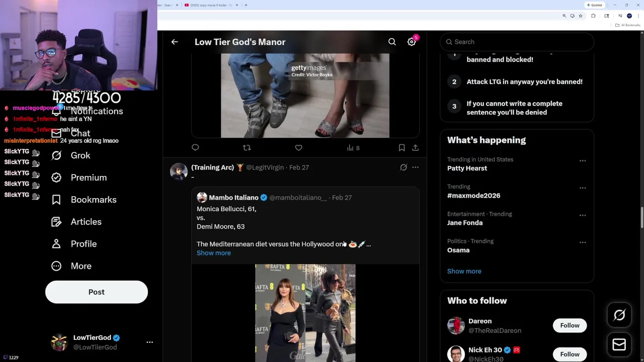Open Patty Hearst trending topic

pyautogui.click(x=467, y=168)
